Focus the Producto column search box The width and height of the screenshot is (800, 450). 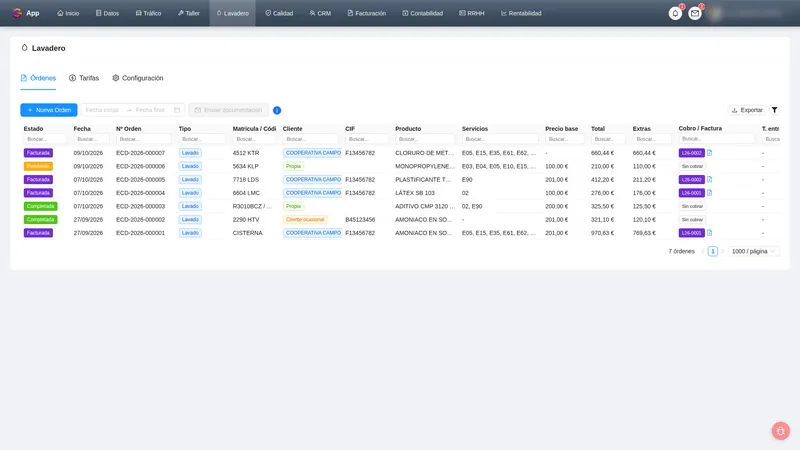[425, 139]
